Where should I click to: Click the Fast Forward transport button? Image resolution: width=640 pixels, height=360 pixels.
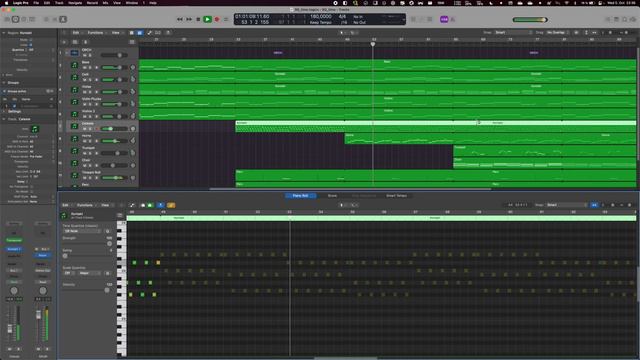coord(189,19)
